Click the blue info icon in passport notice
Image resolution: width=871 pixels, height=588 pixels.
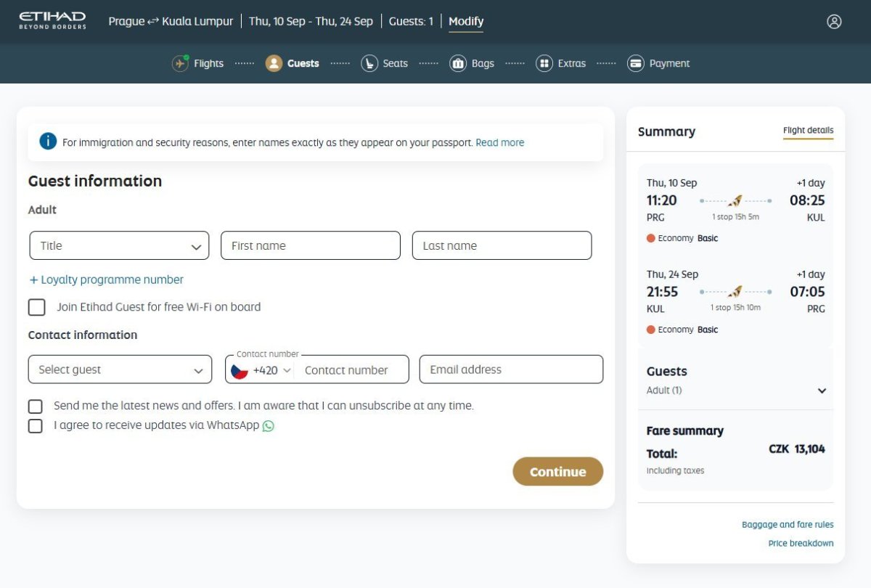click(x=48, y=142)
